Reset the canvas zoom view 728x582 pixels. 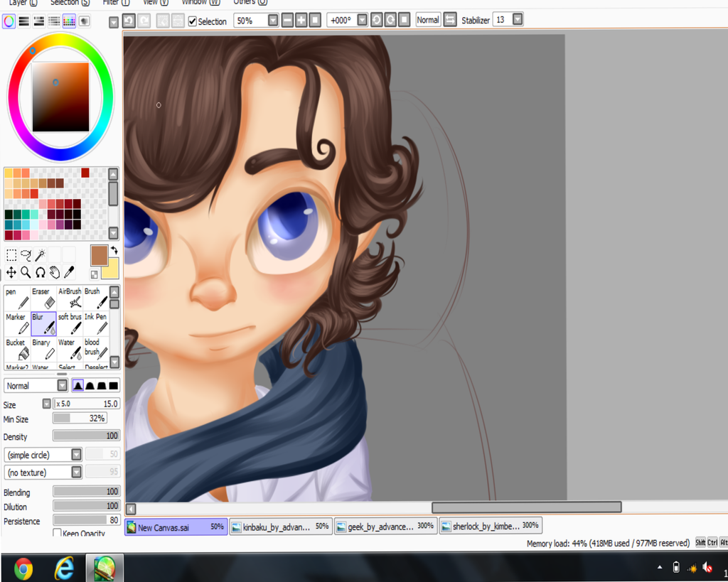click(x=315, y=21)
